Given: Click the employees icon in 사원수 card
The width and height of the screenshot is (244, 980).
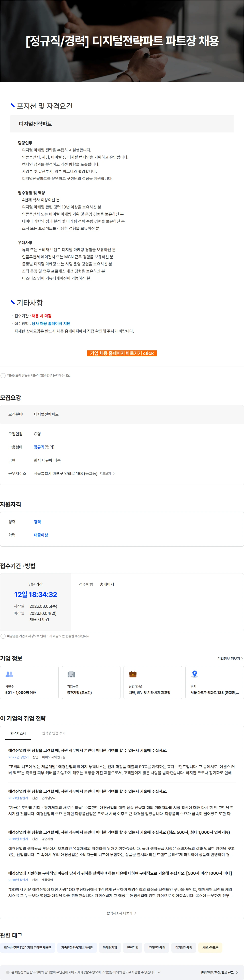Looking at the screenshot, I should tap(9, 674).
